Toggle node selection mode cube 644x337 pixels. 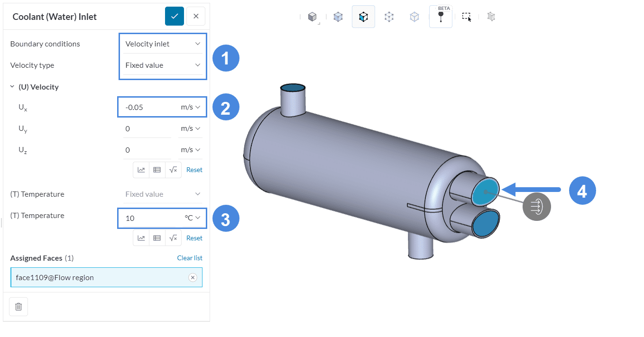point(389,17)
